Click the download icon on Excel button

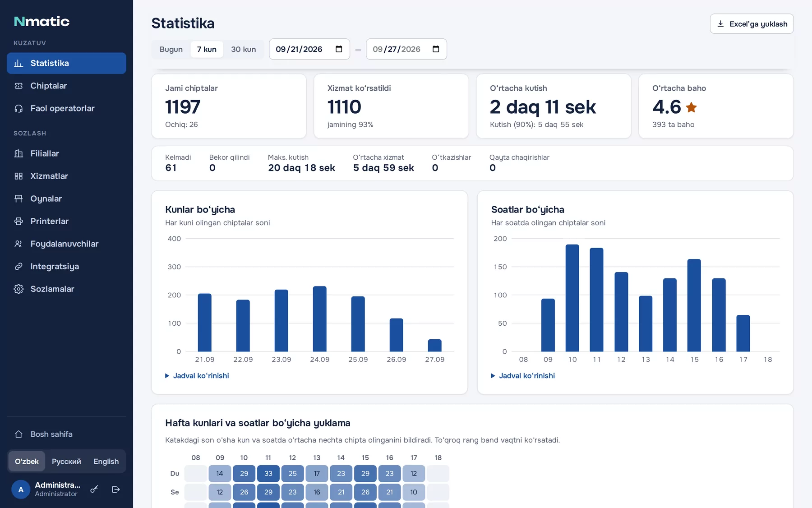click(x=720, y=24)
